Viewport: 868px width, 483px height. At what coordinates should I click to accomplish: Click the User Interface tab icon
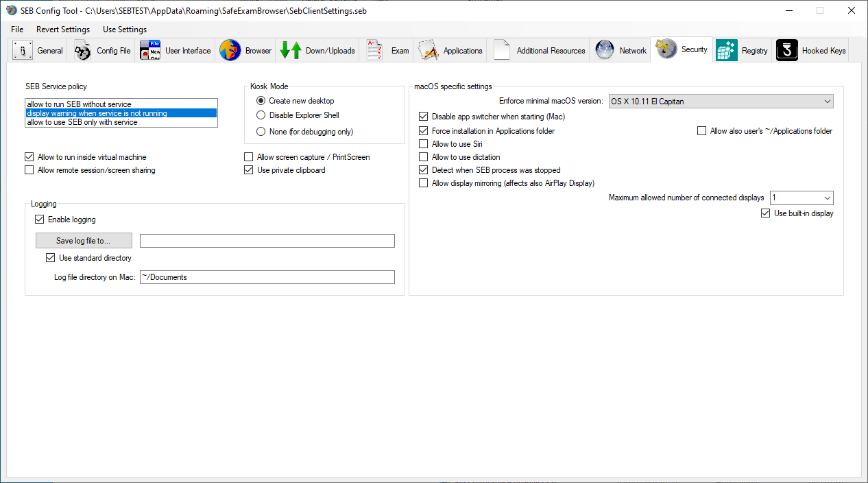coord(150,50)
